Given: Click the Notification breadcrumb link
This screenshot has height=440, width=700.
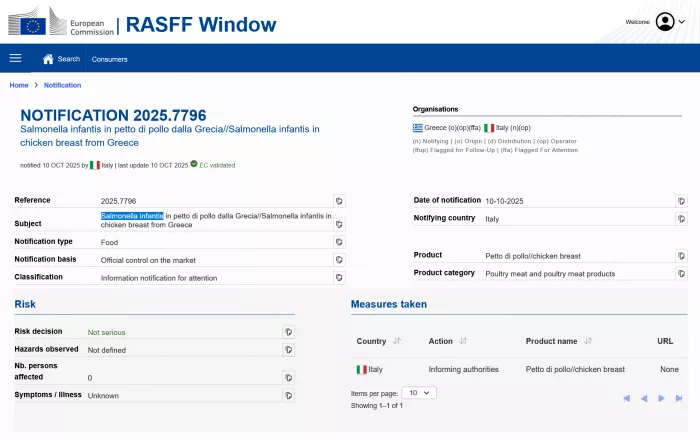Looking at the screenshot, I should click(62, 85).
